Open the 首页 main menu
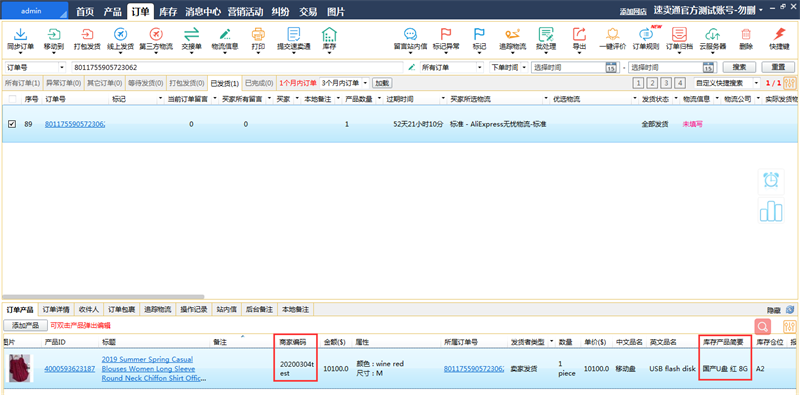The height and width of the screenshot is (395, 800). (85, 12)
